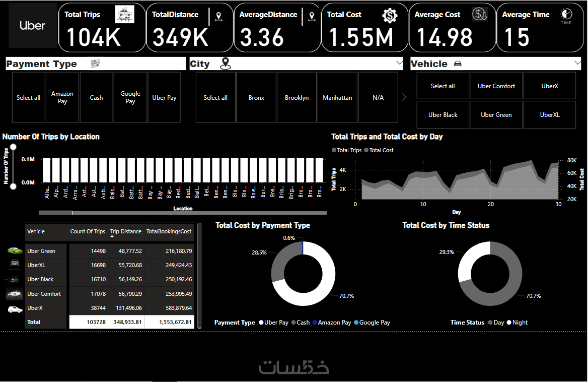This screenshot has height=382, width=588.
Task: Click the vehicle table vertical scrollbar
Action: (199, 276)
